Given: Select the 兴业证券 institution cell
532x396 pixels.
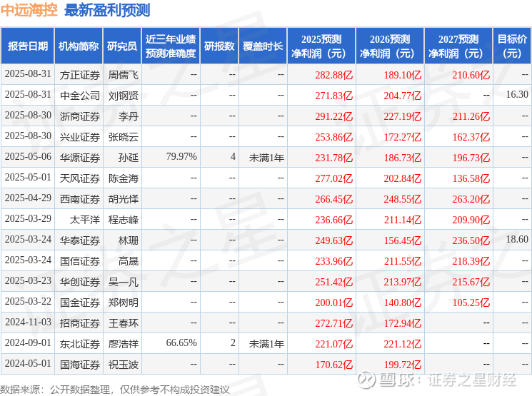Looking at the screenshot, I should [x=80, y=137].
